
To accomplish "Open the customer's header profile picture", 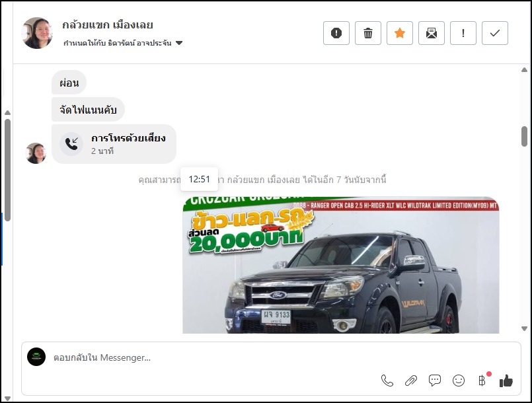I will [x=37, y=33].
